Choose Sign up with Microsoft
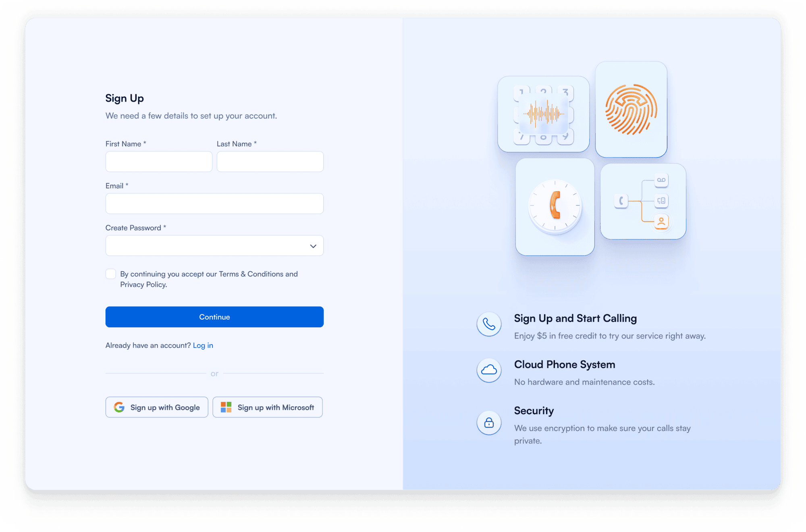The height and width of the screenshot is (532, 806). tap(268, 407)
